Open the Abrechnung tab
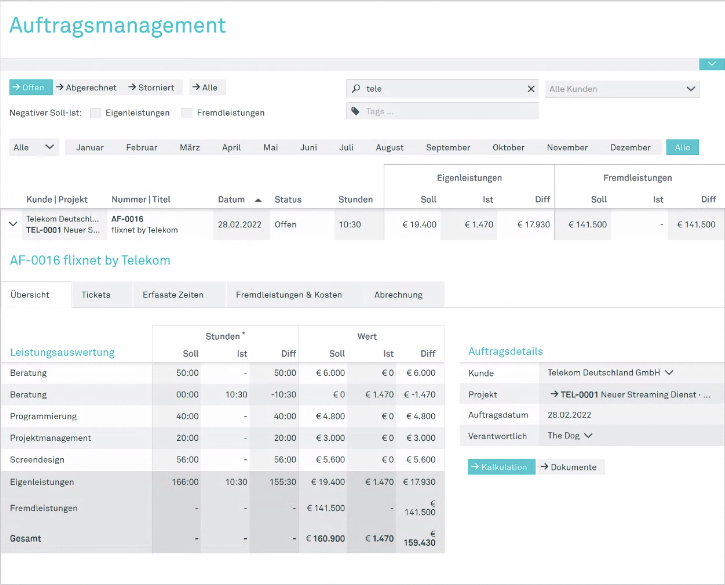 coord(398,295)
